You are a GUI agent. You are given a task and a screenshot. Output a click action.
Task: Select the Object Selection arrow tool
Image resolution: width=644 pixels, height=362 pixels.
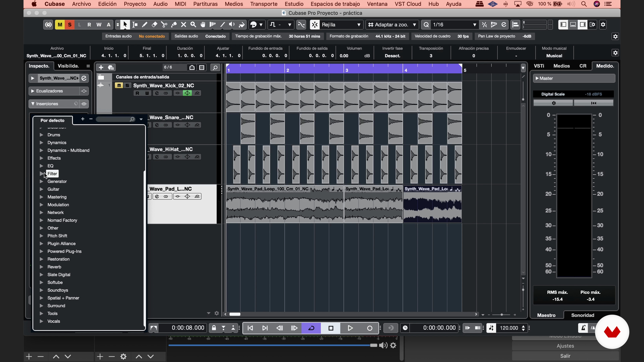(x=125, y=24)
